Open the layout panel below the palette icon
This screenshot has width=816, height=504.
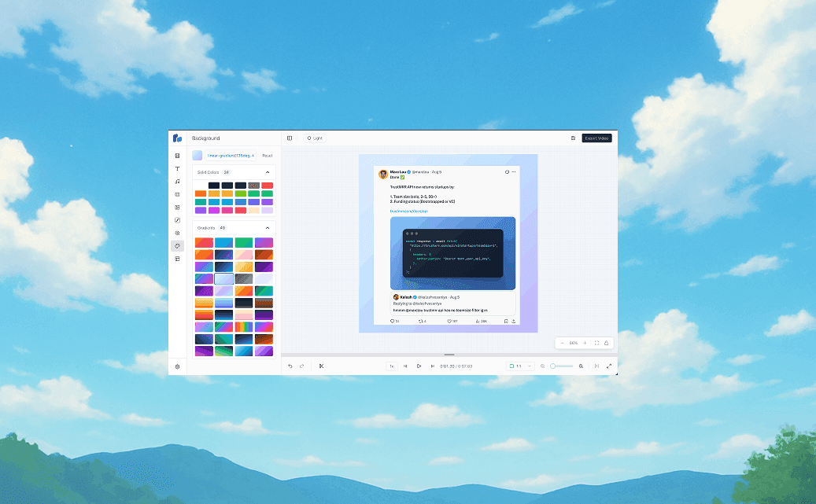178,259
